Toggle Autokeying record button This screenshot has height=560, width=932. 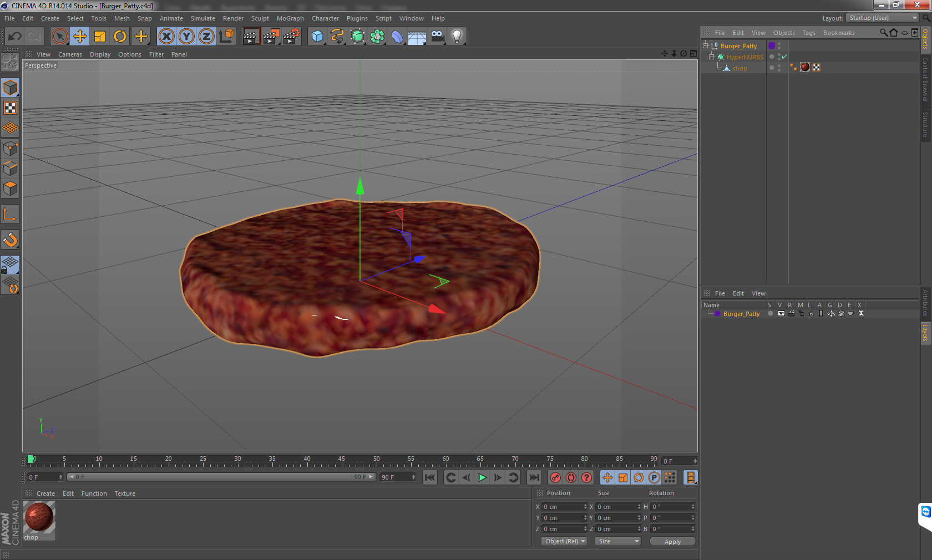(571, 477)
